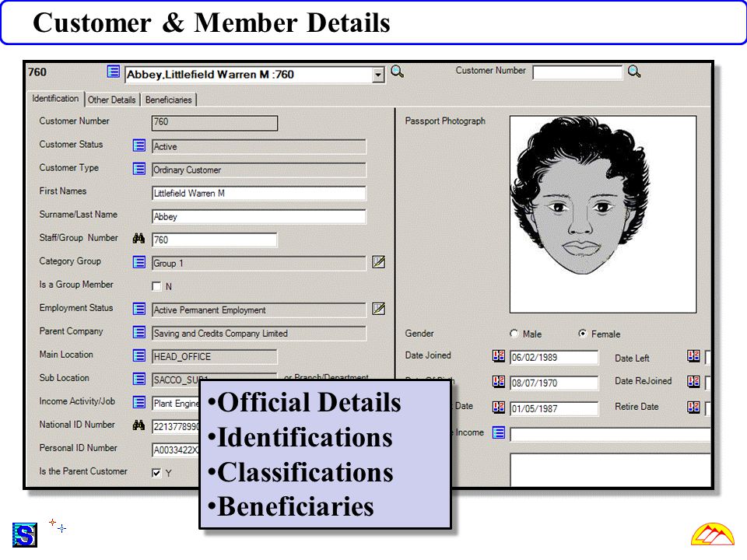Open Main Location list icon

point(139,355)
